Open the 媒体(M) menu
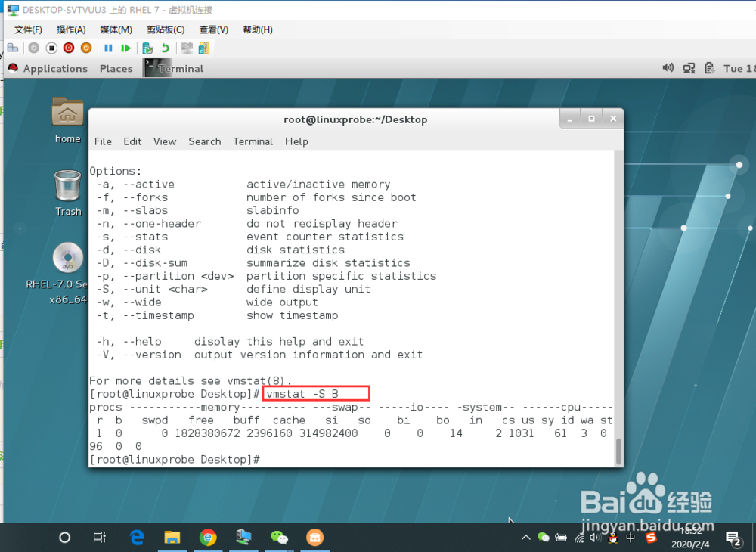 (116, 30)
